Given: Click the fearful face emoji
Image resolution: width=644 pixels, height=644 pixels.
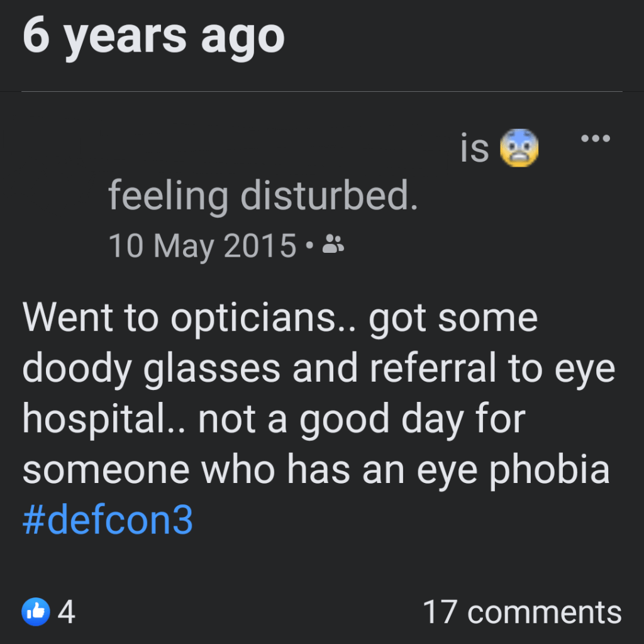Looking at the screenshot, I should (519, 148).
